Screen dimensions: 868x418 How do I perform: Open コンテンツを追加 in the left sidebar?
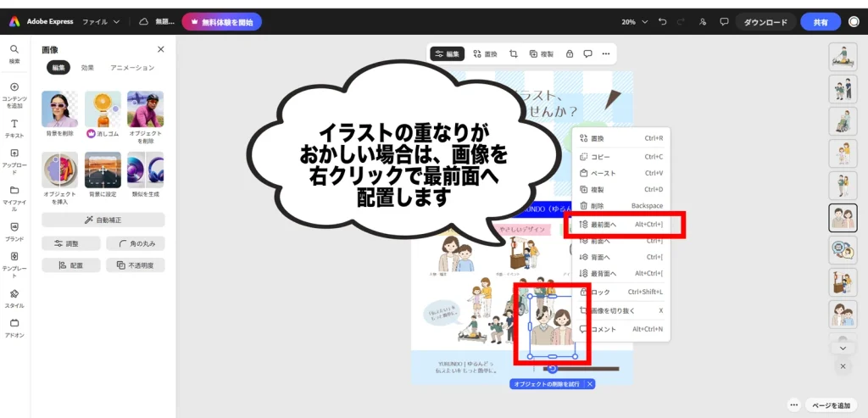14,95
